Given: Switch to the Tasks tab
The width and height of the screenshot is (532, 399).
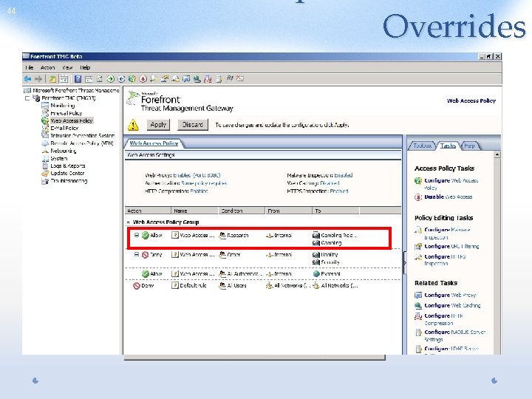Looking at the screenshot, I should coord(448,146).
